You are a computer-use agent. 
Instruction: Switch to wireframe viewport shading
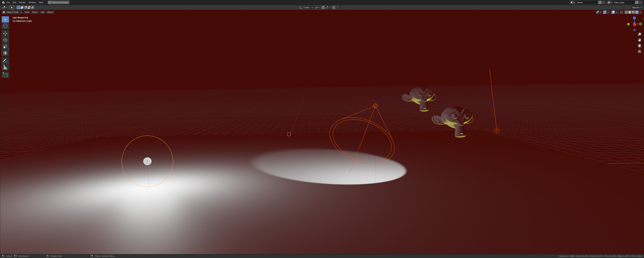click(x=626, y=12)
